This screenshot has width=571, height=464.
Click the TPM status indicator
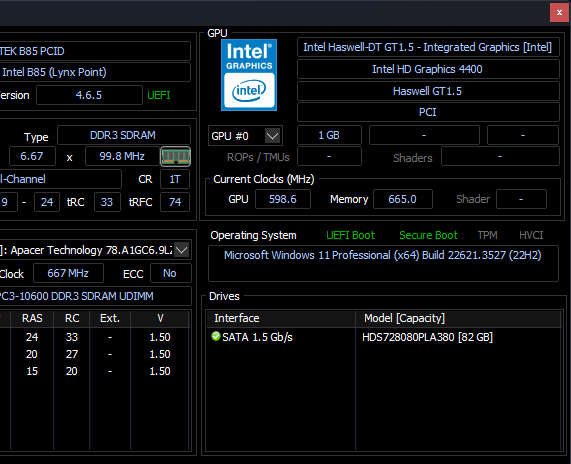coord(487,235)
